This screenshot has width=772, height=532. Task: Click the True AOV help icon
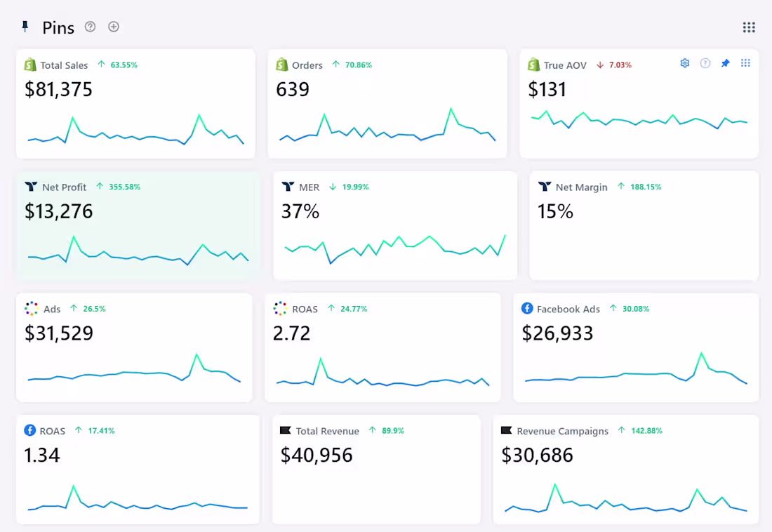[705, 63]
